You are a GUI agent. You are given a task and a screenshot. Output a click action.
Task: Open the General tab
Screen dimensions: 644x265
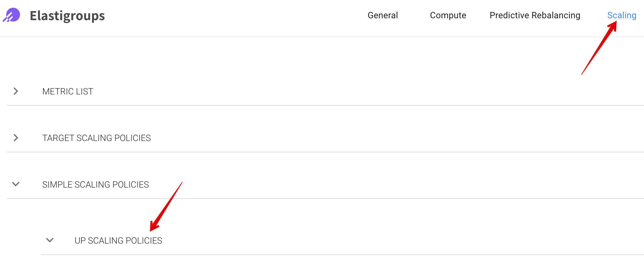pos(383,15)
